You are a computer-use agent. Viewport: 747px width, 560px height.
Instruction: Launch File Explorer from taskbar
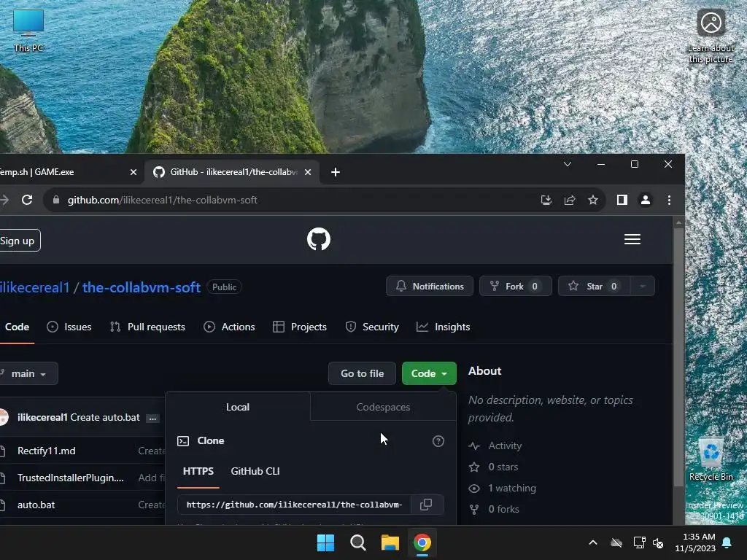pyautogui.click(x=390, y=542)
